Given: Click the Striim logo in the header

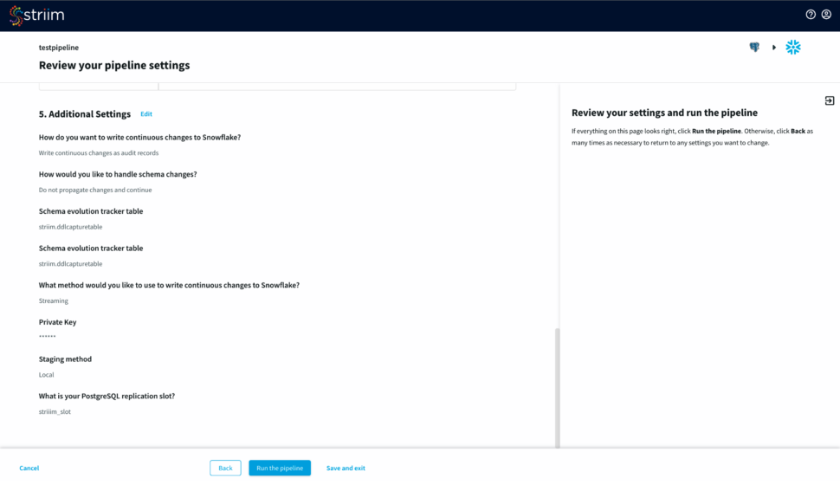Looking at the screenshot, I should (36, 16).
